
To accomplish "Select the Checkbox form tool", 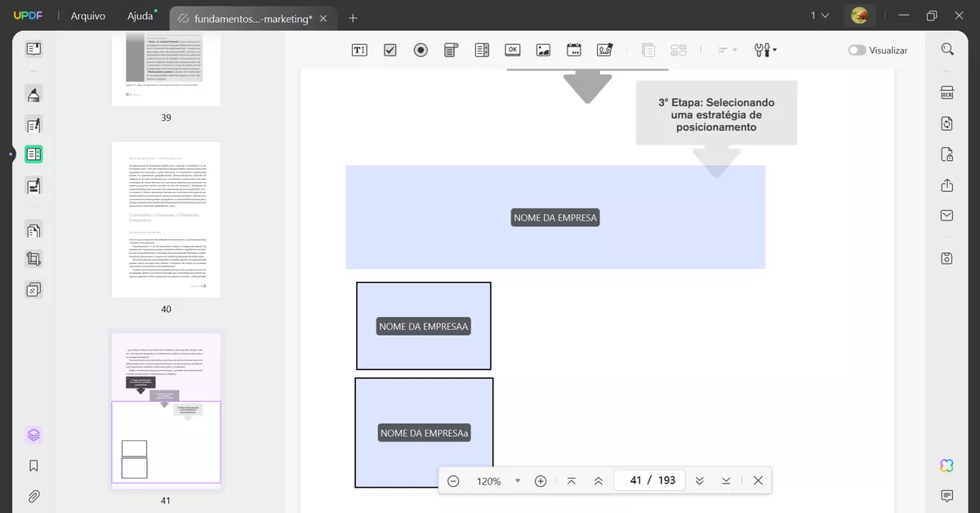I will coord(390,50).
